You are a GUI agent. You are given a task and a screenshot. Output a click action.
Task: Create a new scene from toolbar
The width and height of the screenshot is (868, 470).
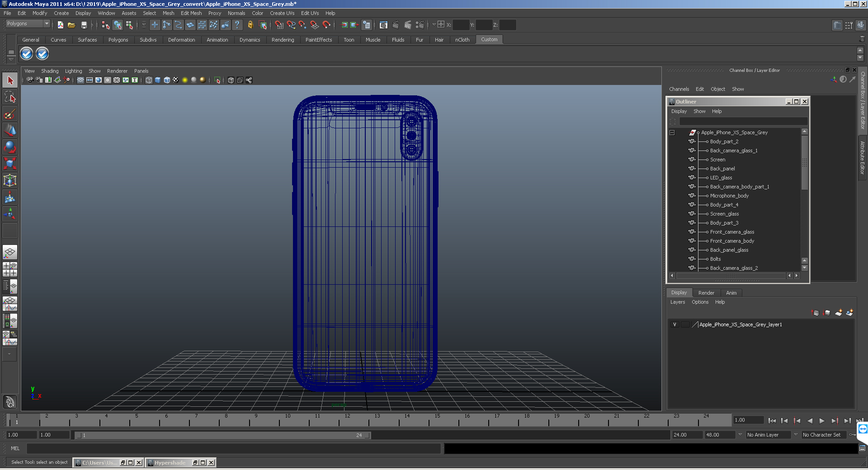[x=60, y=25]
